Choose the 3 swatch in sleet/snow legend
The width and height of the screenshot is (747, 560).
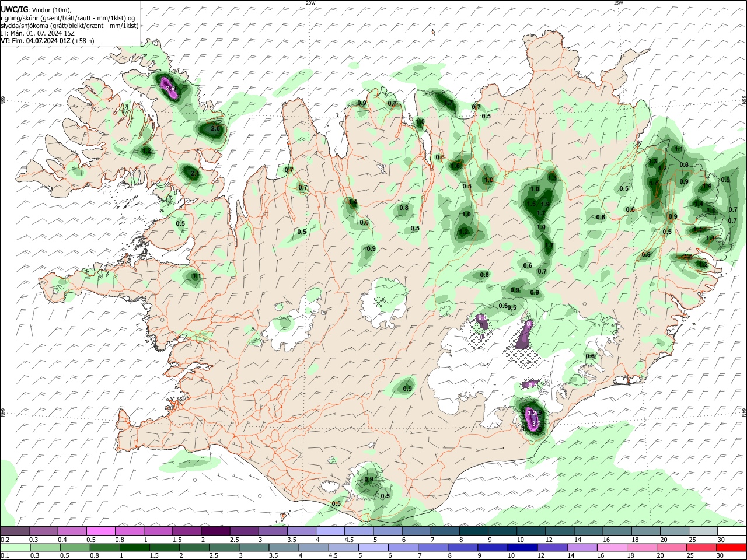point(273,531)
